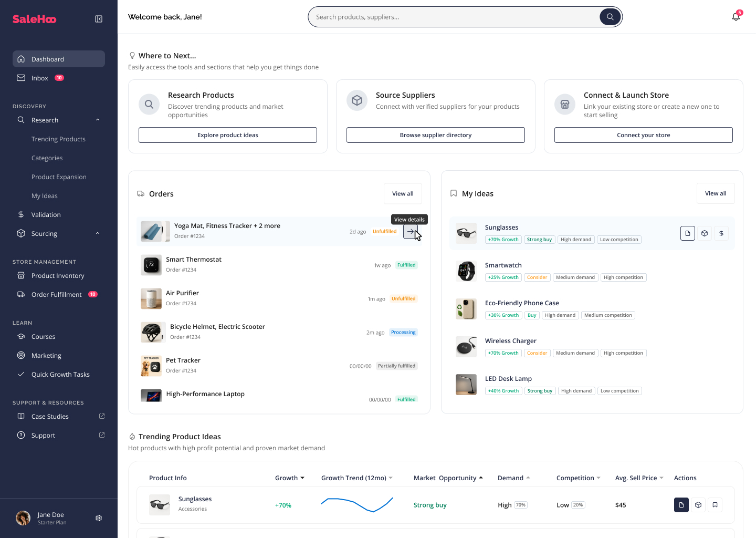Viewport: 756px width, 538px height.
Task: Open Support external link icon
Action: 102,435
